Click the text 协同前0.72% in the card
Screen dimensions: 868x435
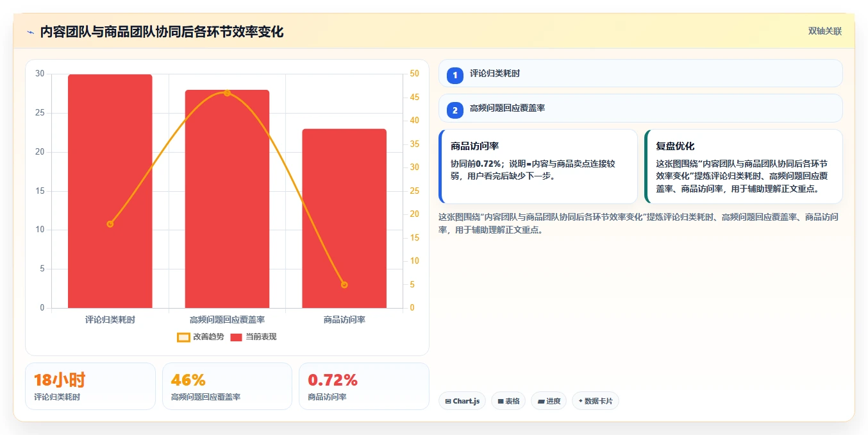coord(476,164)
